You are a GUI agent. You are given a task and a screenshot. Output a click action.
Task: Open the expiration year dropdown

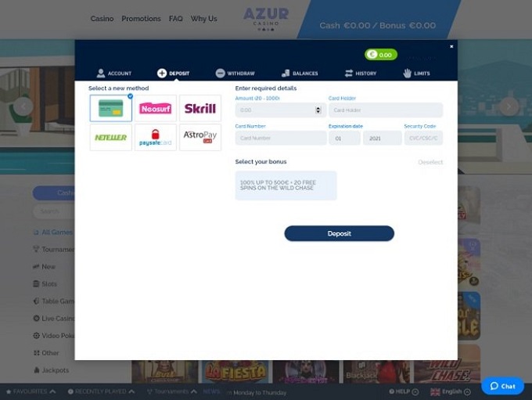tap(382, 138)
